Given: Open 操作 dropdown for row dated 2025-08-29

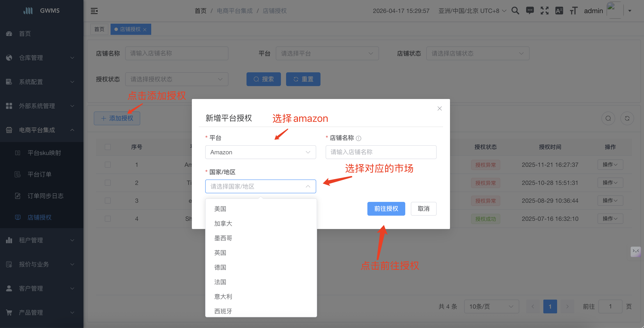Looking at the screenshot, I should pyautogui.click(x=610, y=201).
